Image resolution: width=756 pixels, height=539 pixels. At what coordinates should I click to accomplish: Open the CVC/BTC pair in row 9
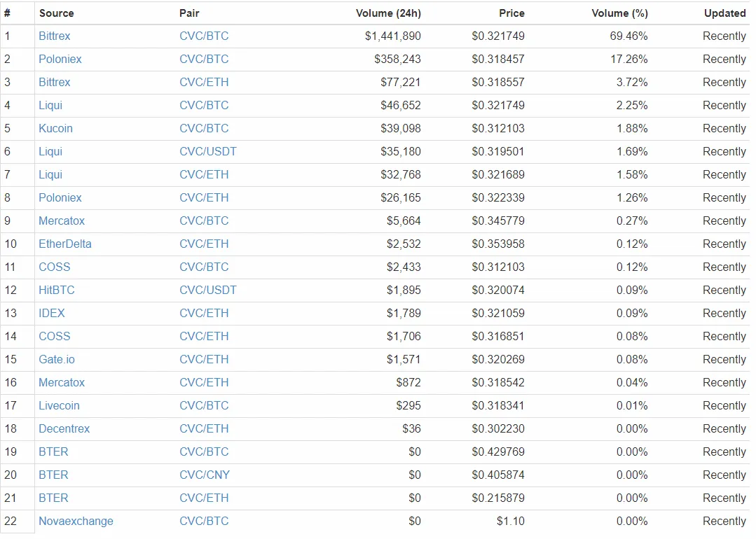(x=204, y=221)
